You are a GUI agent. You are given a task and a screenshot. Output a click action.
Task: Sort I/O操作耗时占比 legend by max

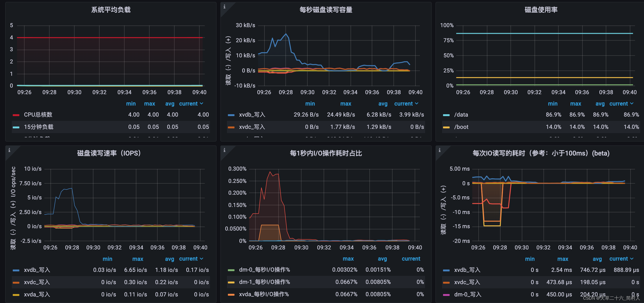(x=348, y=259)
